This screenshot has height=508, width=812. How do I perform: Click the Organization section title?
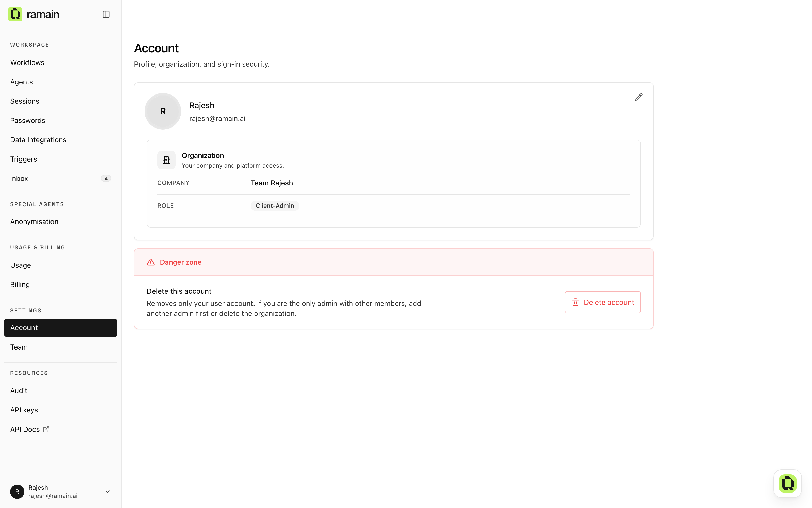[203, 155]
